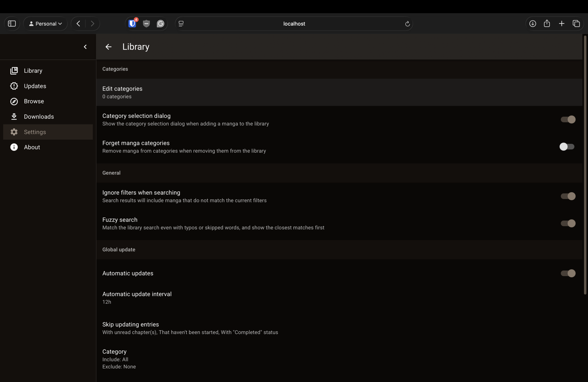
Task: Select Settings label in sidebar
Action: (x=35, y=132)
